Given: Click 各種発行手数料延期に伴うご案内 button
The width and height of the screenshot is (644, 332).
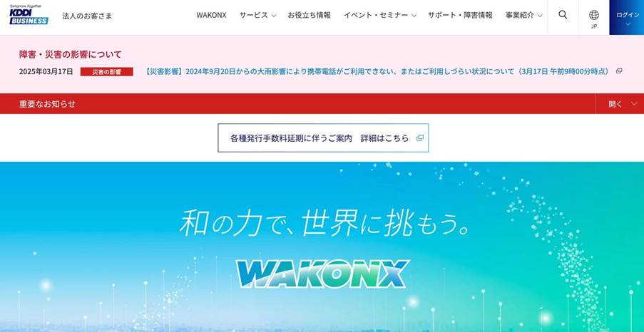Looking at the screenshot, I should click(x=323, y=138).
